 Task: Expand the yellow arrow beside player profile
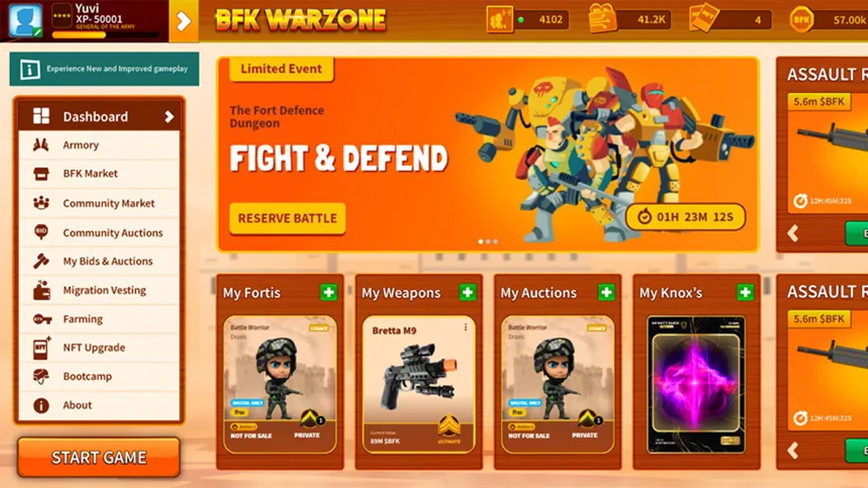[x=184, y=21]
